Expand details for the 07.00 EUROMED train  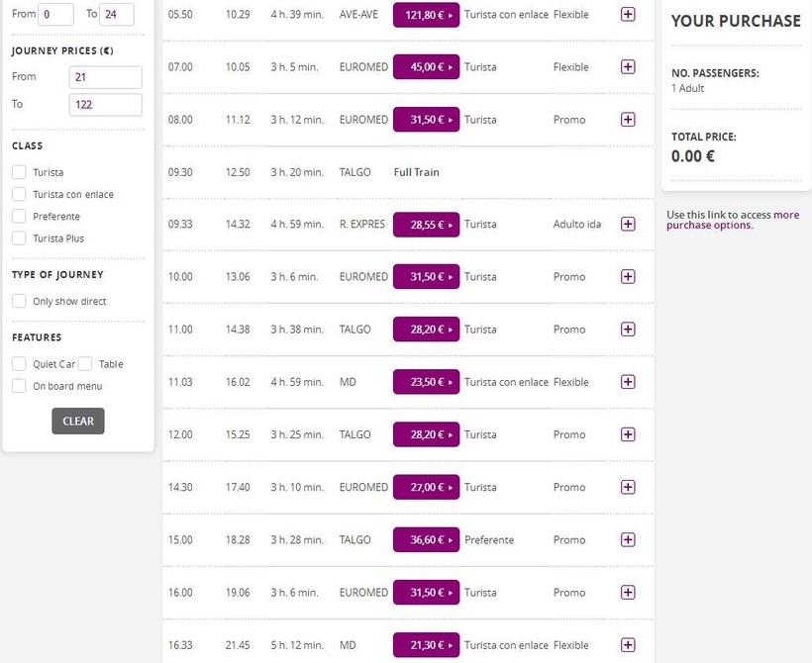(x=627, y=67)
